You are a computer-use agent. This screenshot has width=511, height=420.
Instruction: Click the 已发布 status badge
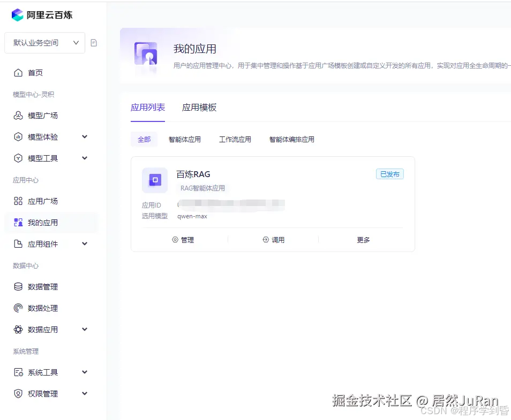pos(390,174)
